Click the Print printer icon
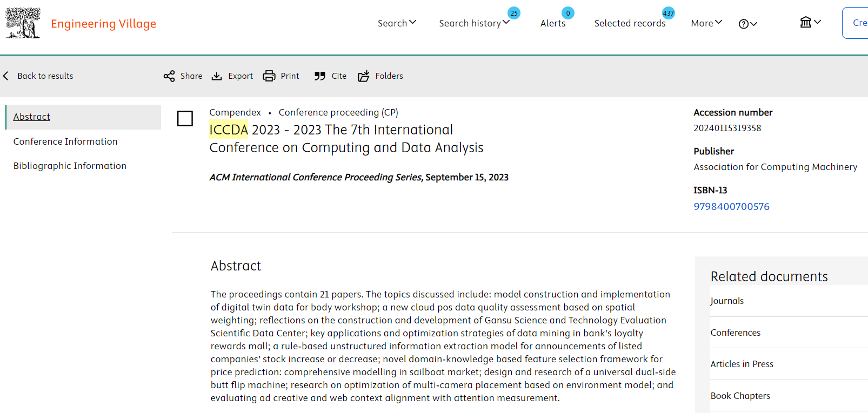 click(x=269, y=76)
